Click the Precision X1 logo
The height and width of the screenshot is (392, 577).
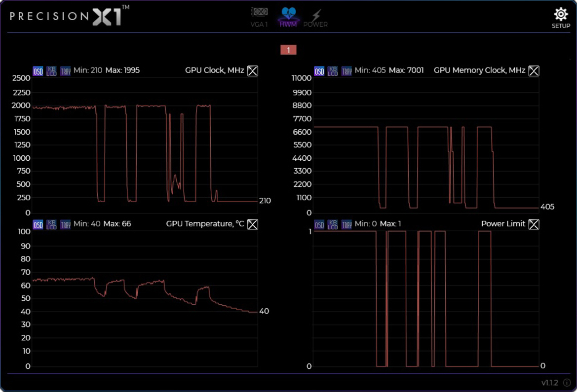(x=70, y=15)
